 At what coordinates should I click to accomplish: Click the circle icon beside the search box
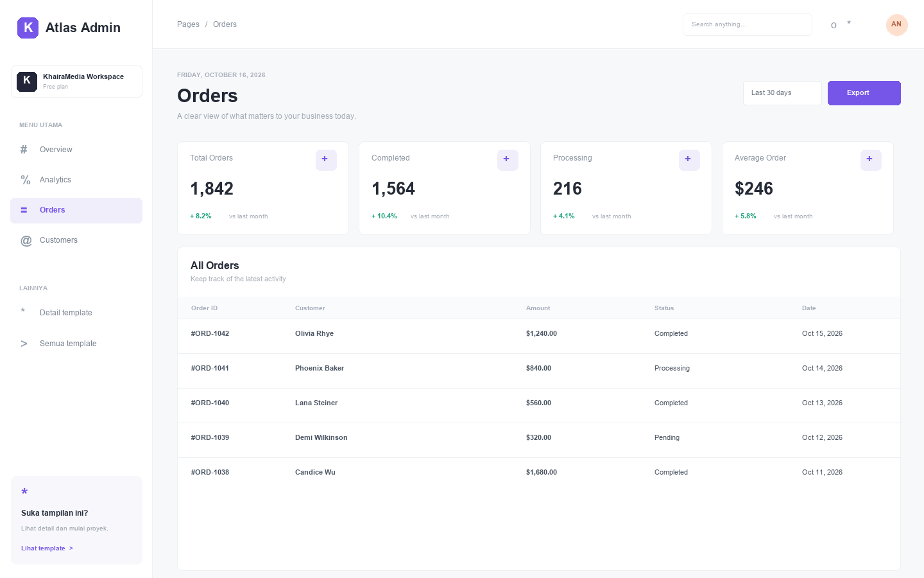click(834, 25)
